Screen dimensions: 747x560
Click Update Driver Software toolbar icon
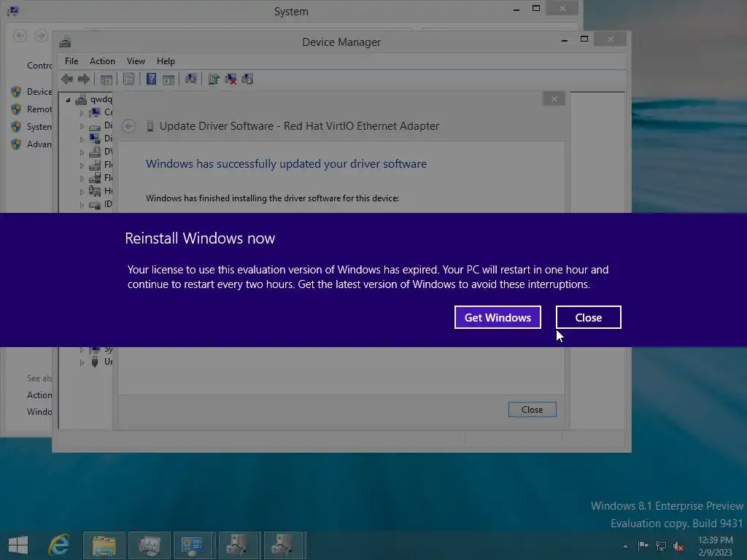coord(214,79)
